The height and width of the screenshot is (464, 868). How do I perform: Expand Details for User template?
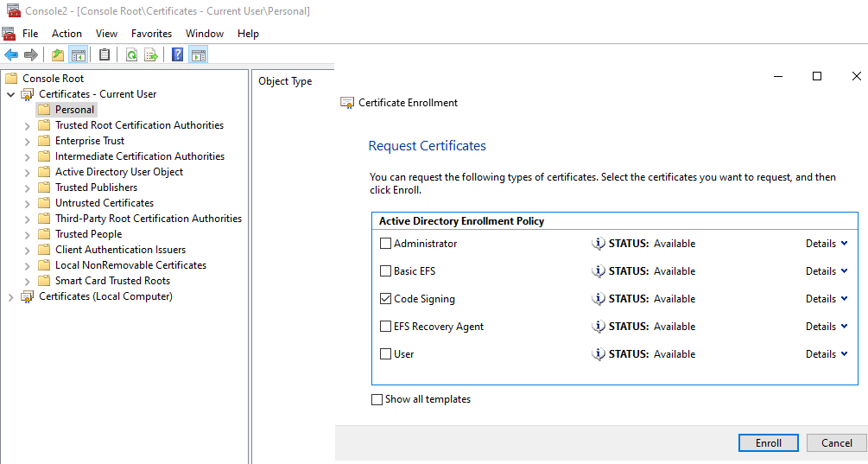(x=827, y=354)
